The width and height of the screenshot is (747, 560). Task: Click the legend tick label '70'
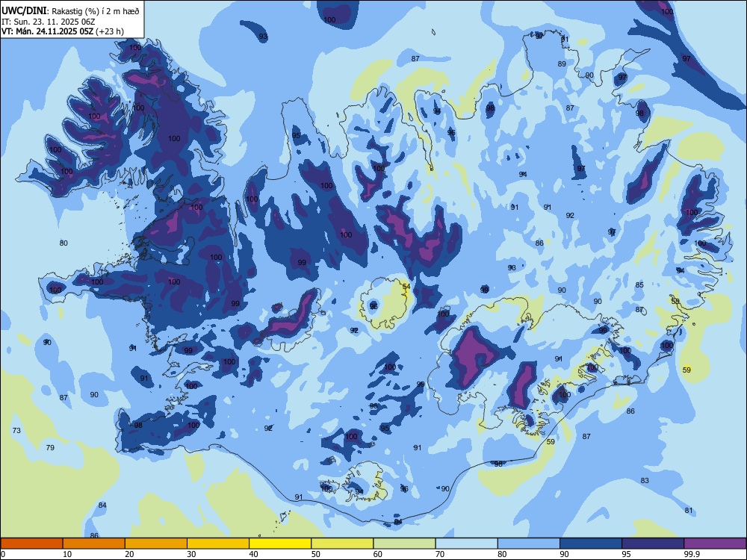[x=440, y=554]
